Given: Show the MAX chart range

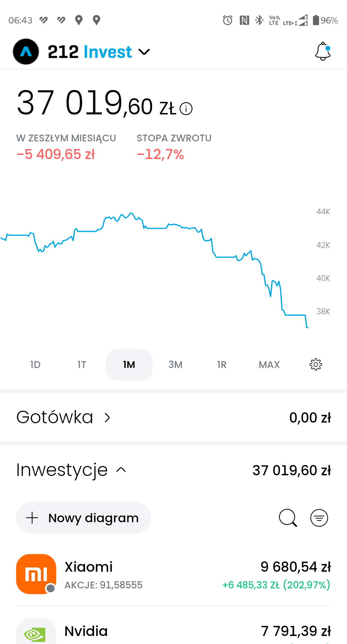Looking at the screenshot, I should point(269,364).
